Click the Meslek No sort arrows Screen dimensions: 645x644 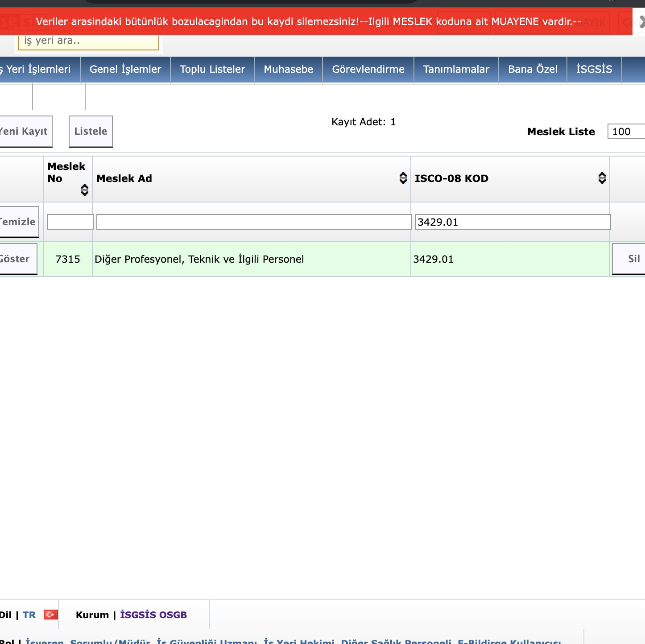click(x=84, y=190)
